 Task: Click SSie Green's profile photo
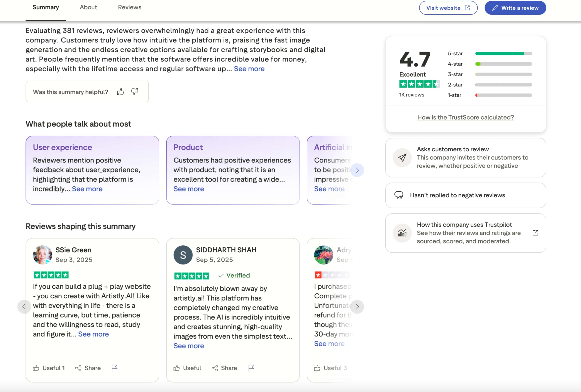(x=42, y=255)
